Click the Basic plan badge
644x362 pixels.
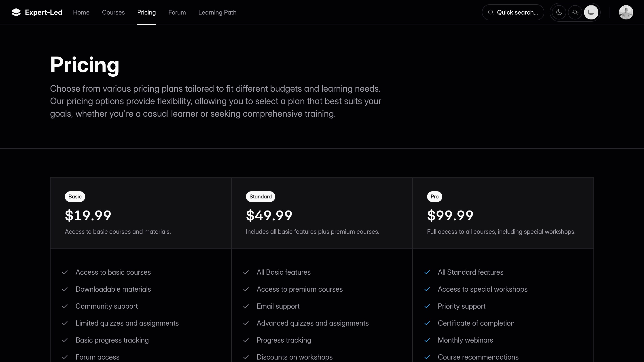pos(75,197)
